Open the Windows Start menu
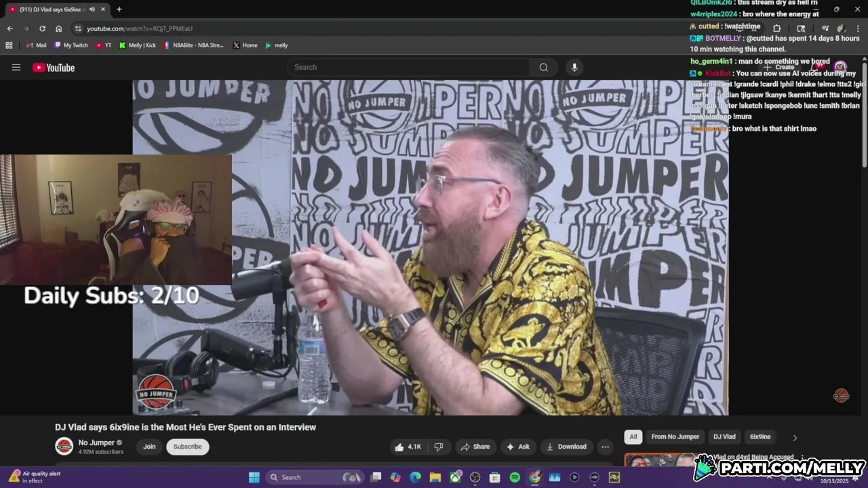868x488 pixels. coord(254,477)
